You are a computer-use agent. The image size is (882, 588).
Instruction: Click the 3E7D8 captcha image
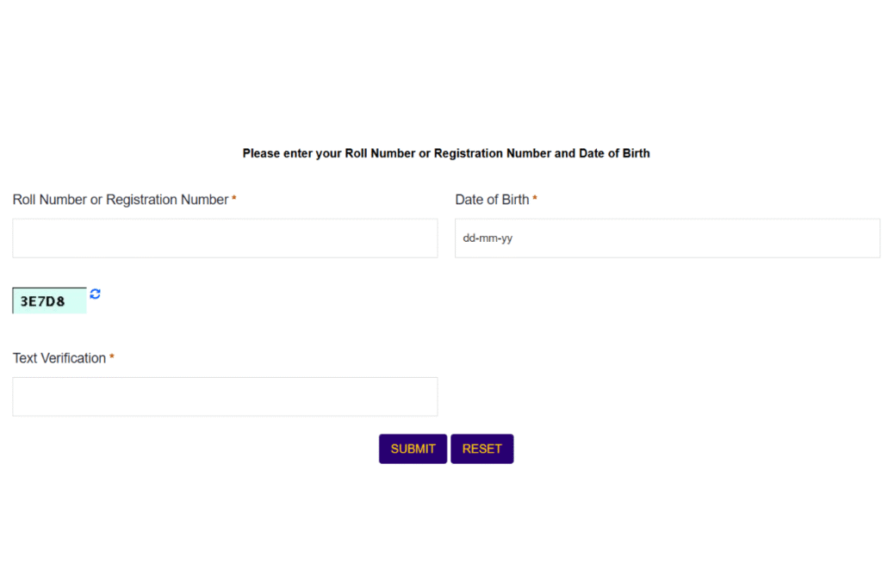coord(49,301)
